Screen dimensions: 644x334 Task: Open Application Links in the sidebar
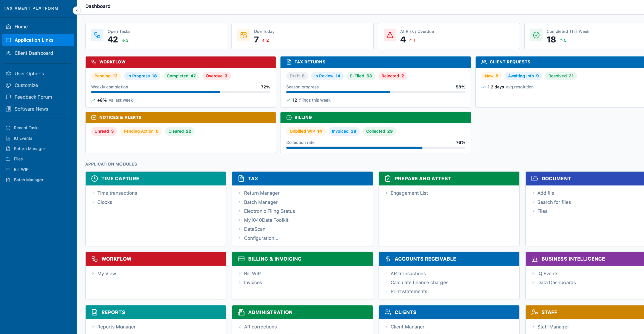click(38, 40)
